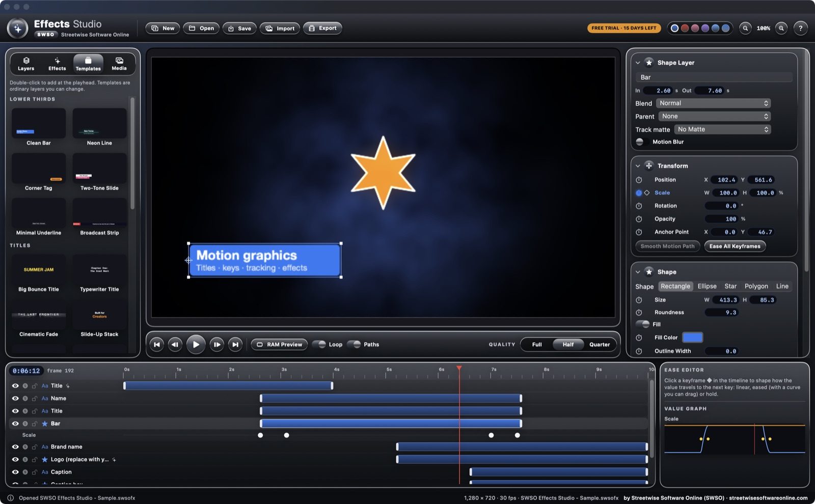Toggle the Loop switch
Screen dimensions: 815x504
tap(319, 345)
